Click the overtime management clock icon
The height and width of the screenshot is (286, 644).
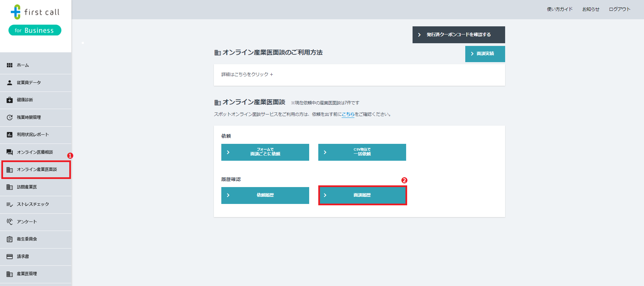9,118
